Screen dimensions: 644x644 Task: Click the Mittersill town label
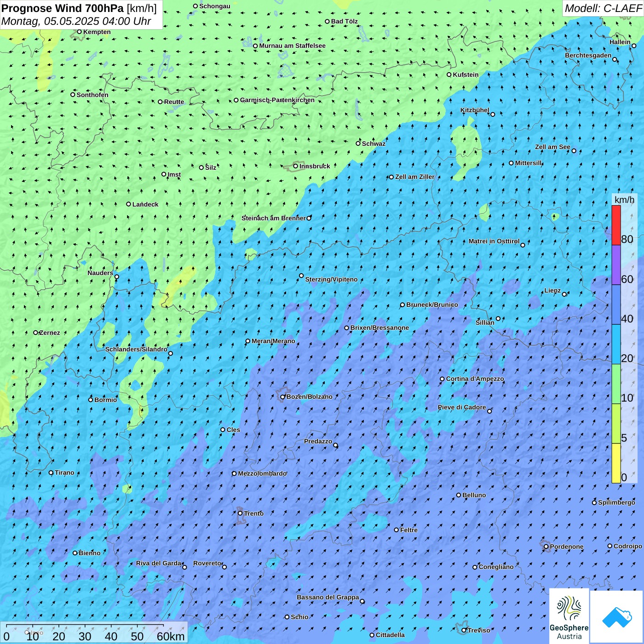pyautogui.click(x=529, y=163)
